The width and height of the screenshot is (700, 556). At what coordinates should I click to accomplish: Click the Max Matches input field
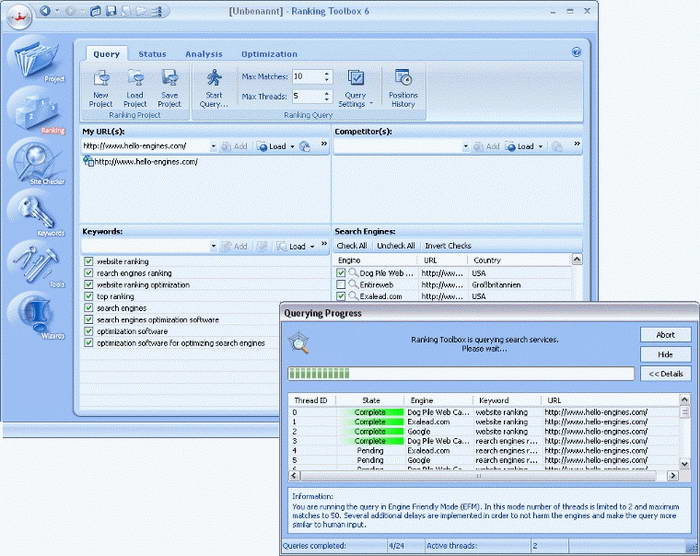[307, 76]
